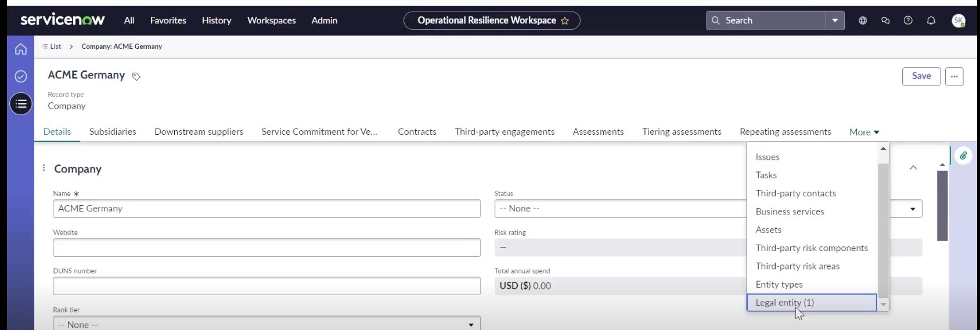The height and width of the screenshot is (330, 980).
Task: Open the Home icon in sidebar
Action: (21, 49)
